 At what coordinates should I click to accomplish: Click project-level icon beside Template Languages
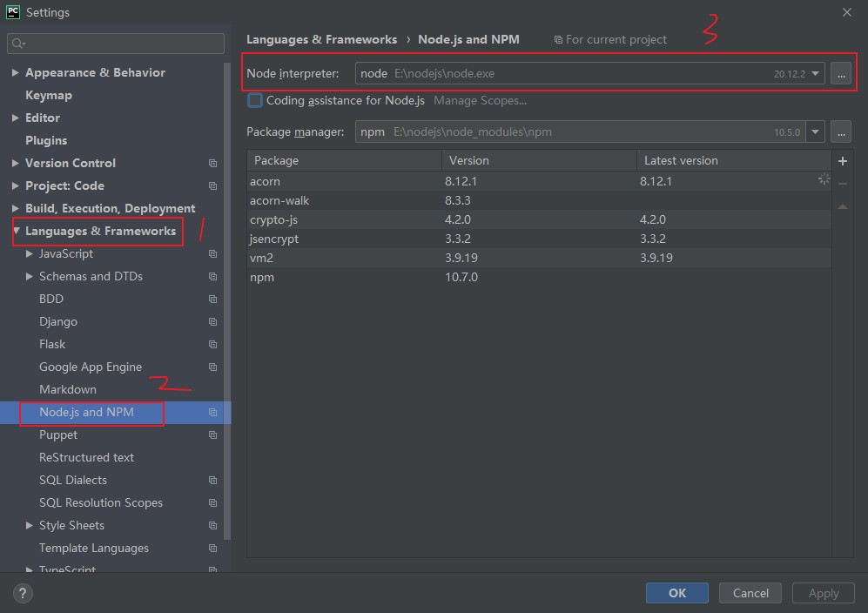(212, 549)
